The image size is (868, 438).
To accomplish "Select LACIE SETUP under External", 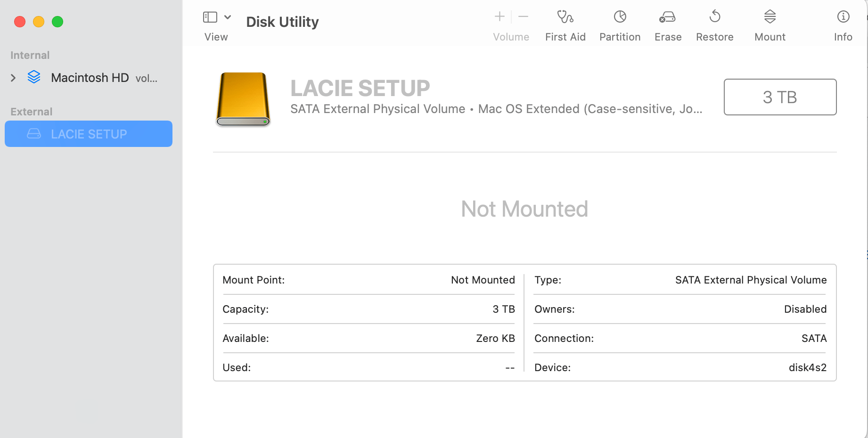I will coord(89,134).
